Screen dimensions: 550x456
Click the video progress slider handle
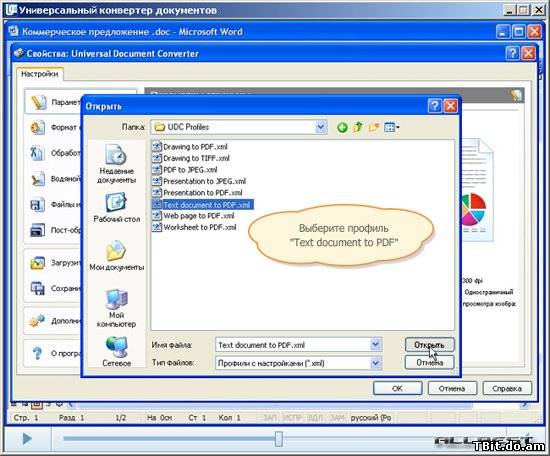[279, 438]
